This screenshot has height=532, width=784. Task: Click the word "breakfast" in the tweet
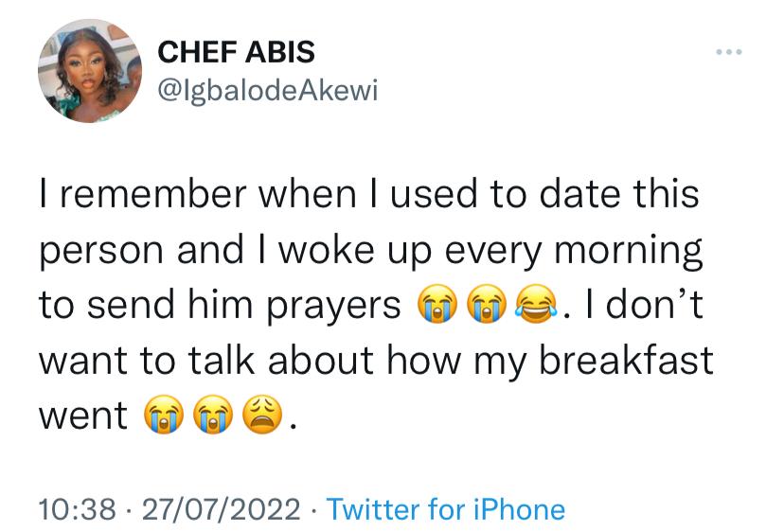(626, 360)
